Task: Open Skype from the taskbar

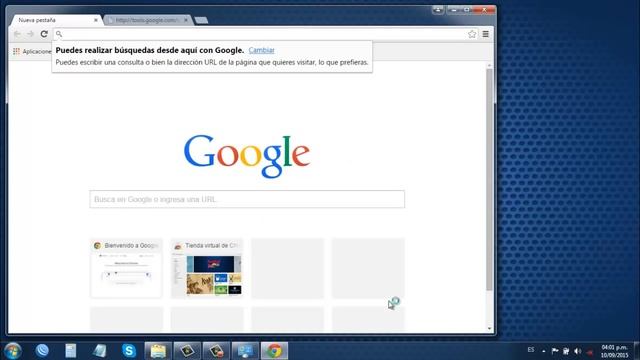Action: [129, 351]
